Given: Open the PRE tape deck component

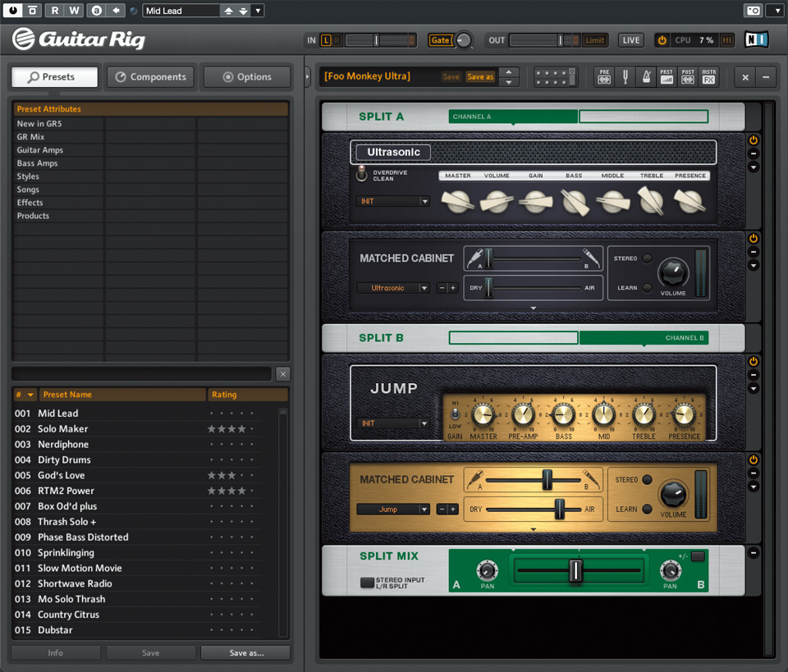Looking at the screenshot, I should (604, 77).
